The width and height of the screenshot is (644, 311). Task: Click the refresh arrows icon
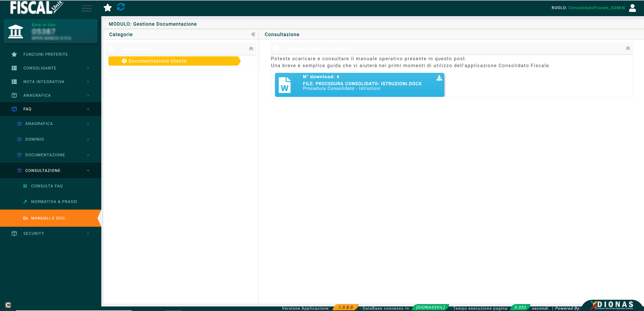[x=121, y=7]
